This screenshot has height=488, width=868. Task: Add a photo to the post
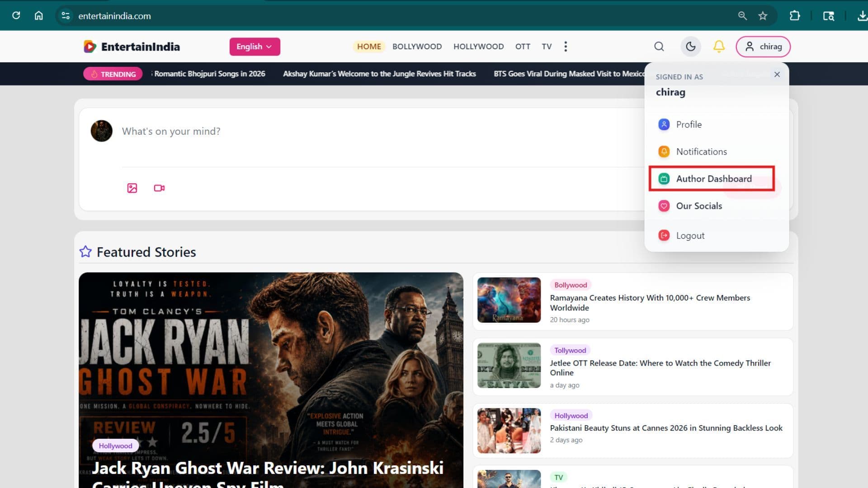132,188
